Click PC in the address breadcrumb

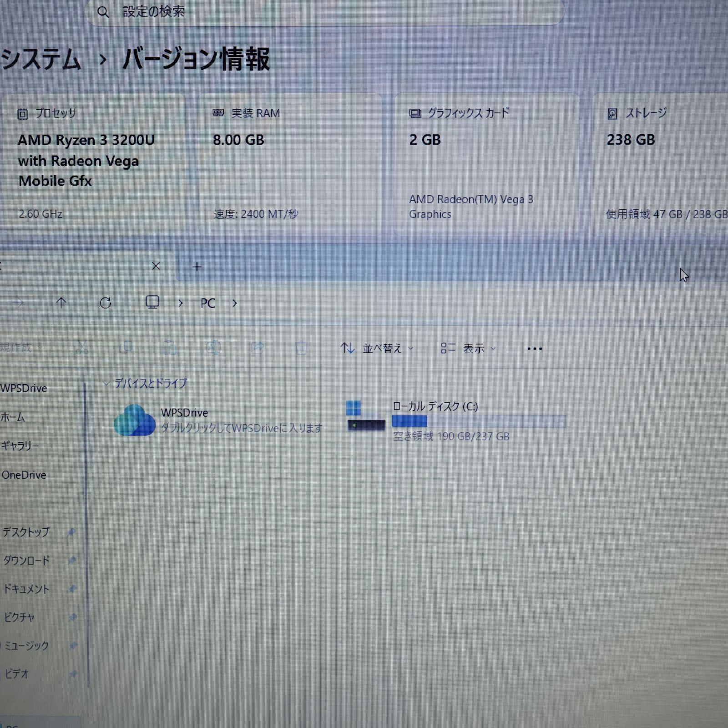pyautogui.click(x=208, y=303)
